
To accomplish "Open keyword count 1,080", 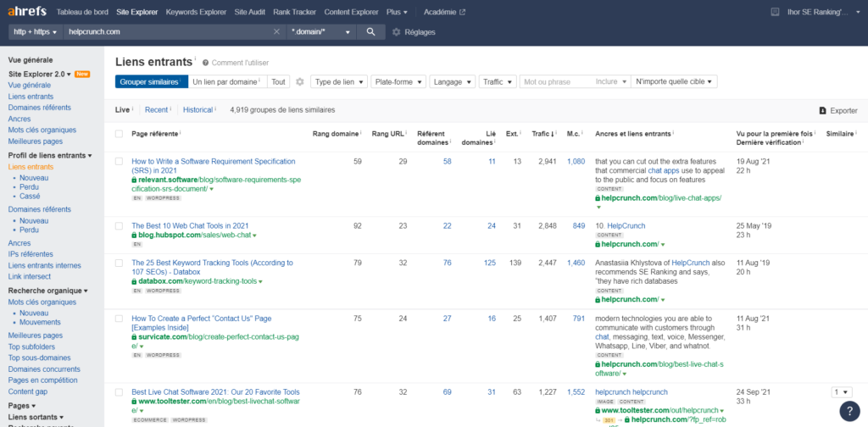I will (x=576, y=162).
